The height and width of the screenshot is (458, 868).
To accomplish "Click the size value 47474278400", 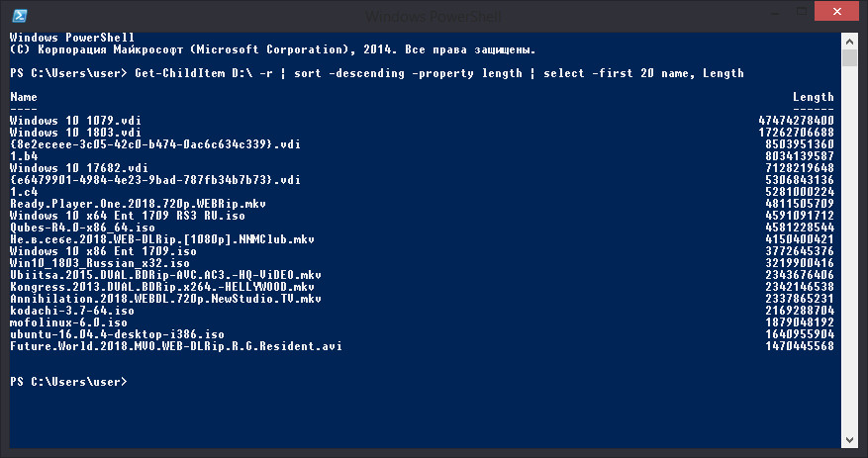I will pos(796,121).
